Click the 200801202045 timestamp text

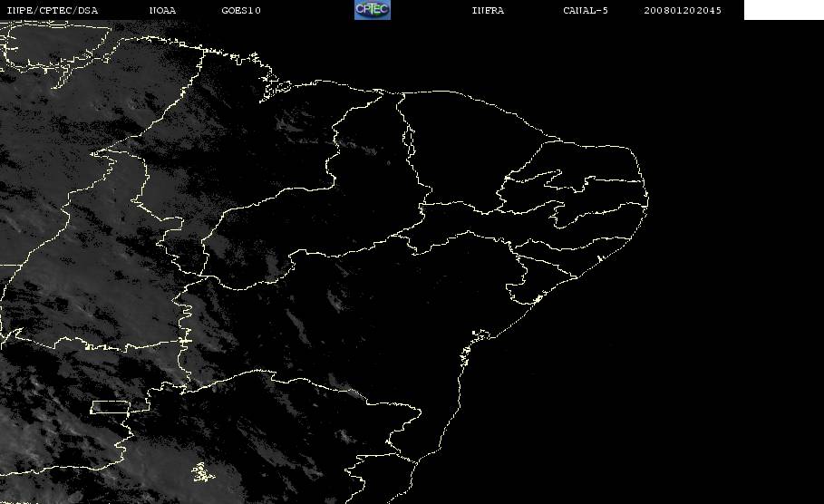(x=683, y=11)
